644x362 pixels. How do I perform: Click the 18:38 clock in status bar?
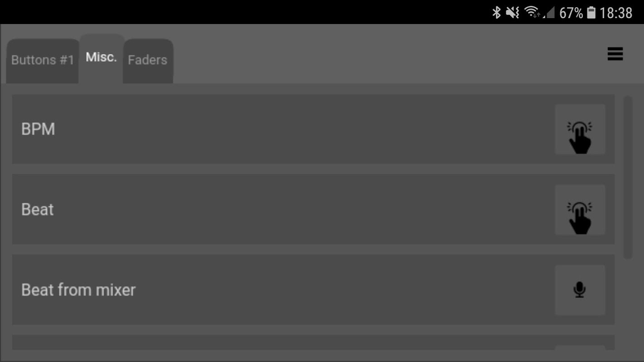point(615,13)
